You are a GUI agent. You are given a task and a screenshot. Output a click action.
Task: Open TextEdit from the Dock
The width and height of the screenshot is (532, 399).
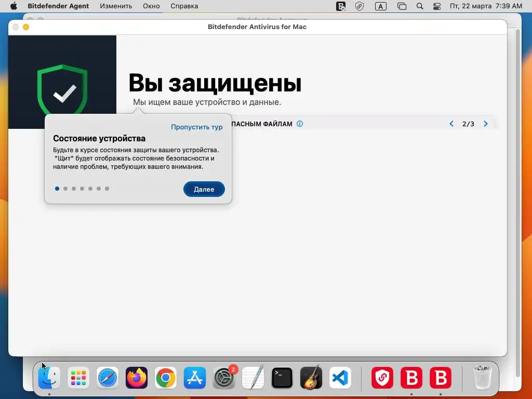point(253,378)
